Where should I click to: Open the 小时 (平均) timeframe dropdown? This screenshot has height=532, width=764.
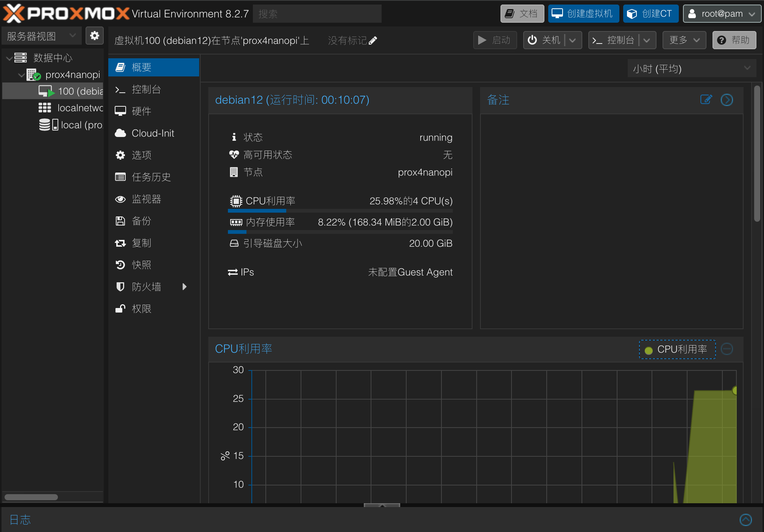tap(692, 68)
